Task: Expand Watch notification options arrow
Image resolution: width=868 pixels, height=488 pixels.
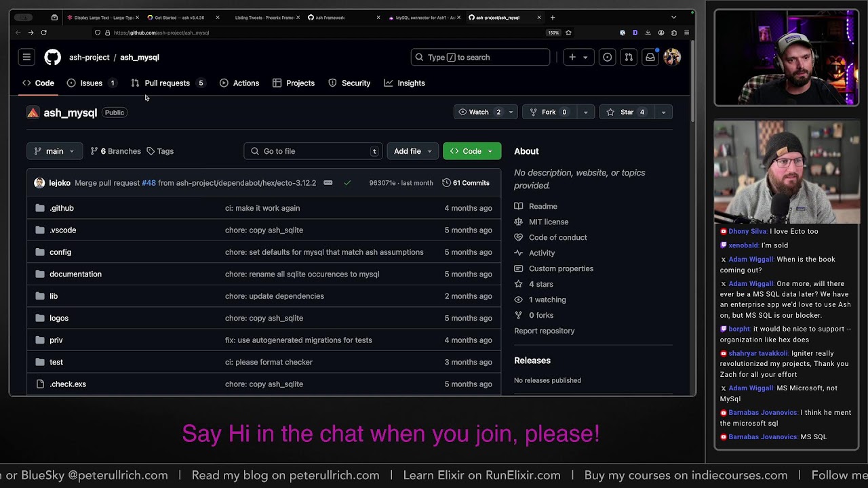Action: tap(511, 113)
